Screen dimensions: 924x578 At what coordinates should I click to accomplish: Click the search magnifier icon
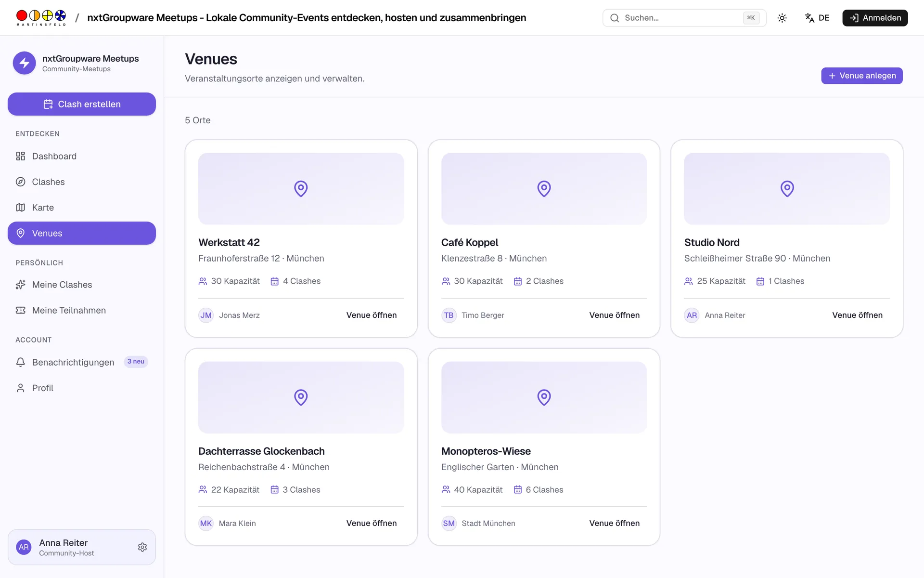click(x=615, y=18)
